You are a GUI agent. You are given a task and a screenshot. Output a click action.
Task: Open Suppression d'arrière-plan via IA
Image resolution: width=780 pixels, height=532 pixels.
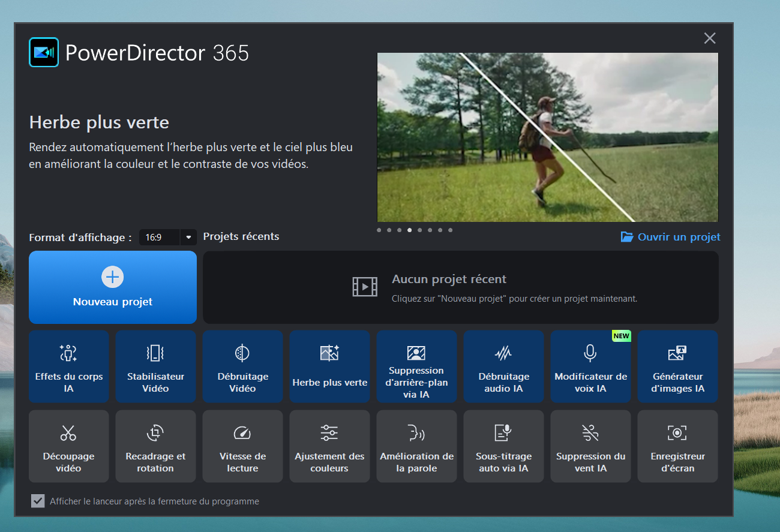click(x=416, y=366)
